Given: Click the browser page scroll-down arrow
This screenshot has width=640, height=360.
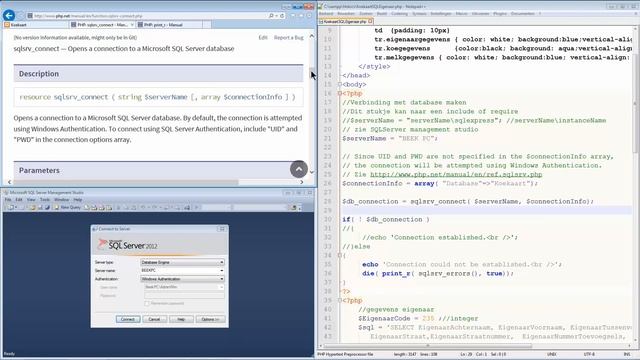Looking at the screenshot, I should click(312, 172).
